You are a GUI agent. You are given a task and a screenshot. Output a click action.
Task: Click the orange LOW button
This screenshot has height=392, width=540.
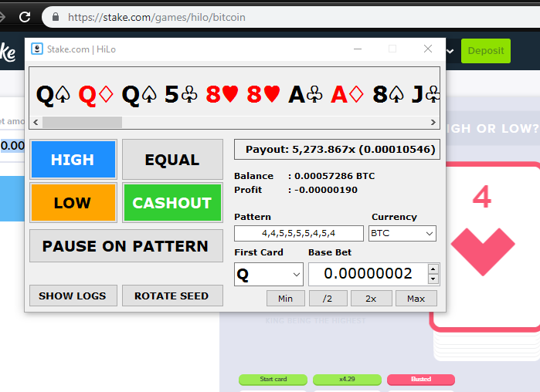73,202
